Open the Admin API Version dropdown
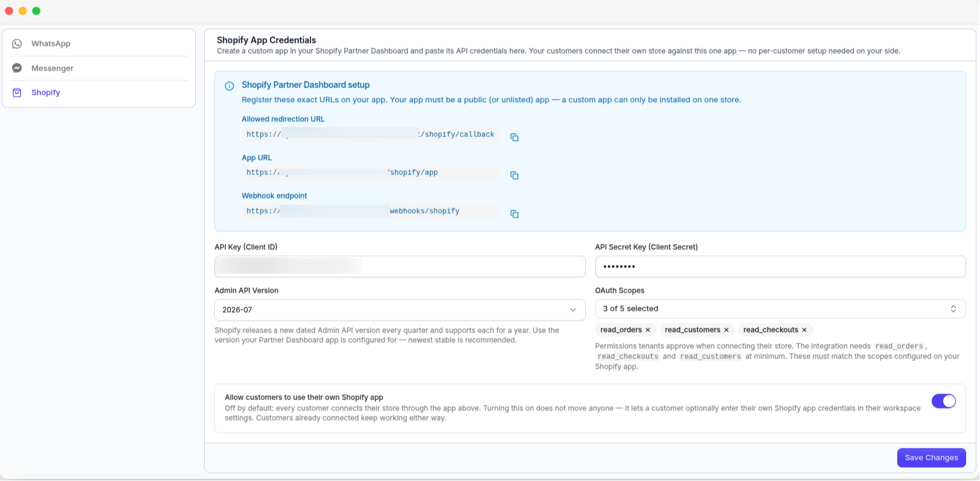Viewport: 980px width, 481px height. click(400, 310)
